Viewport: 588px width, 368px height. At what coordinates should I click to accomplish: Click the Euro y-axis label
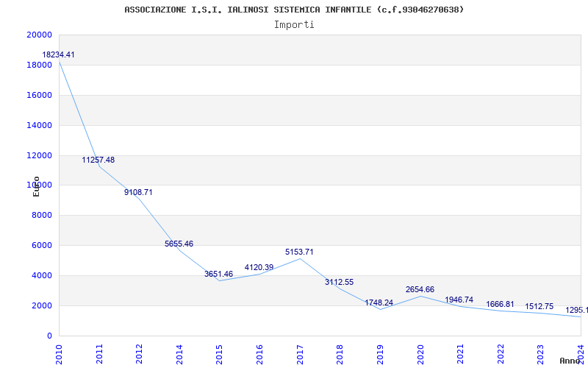point(36,186)
